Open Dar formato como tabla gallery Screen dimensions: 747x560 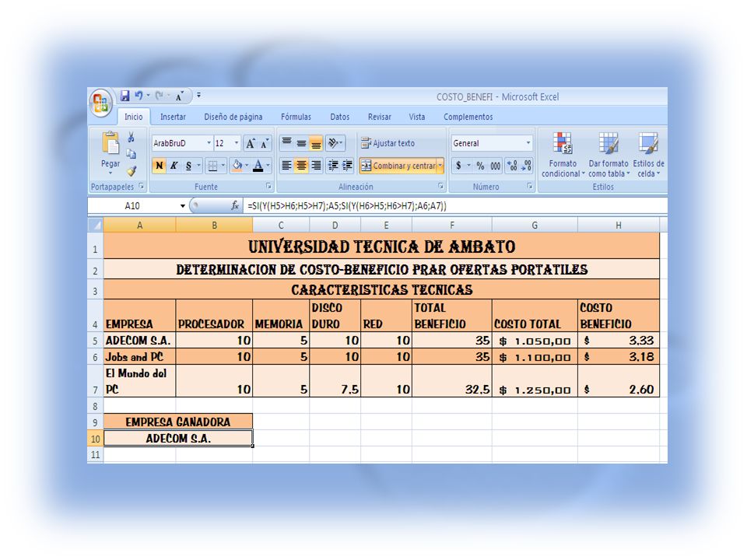tap(608, 155)
